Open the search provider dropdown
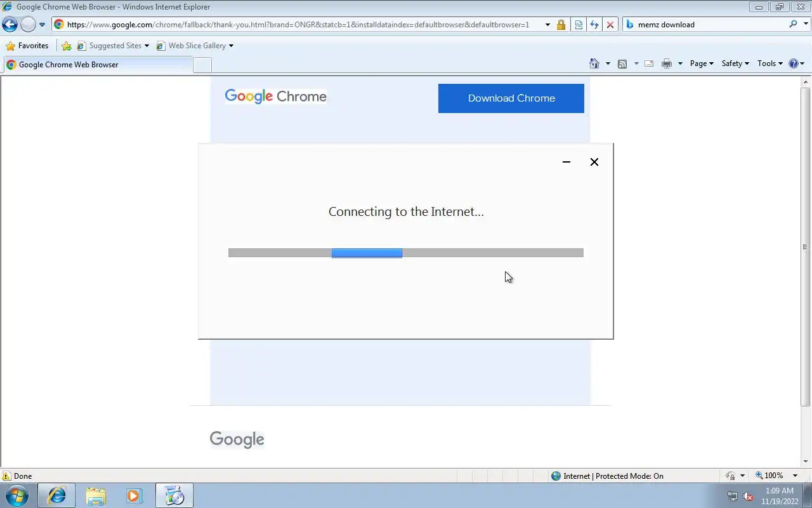 coord(804,25)
